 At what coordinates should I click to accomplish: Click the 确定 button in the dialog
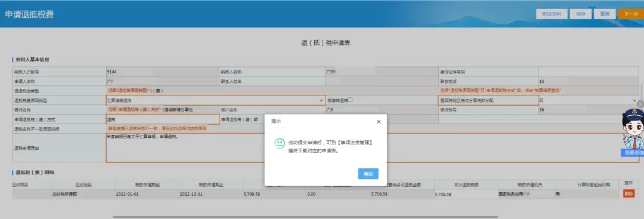(x=368, y=174)
